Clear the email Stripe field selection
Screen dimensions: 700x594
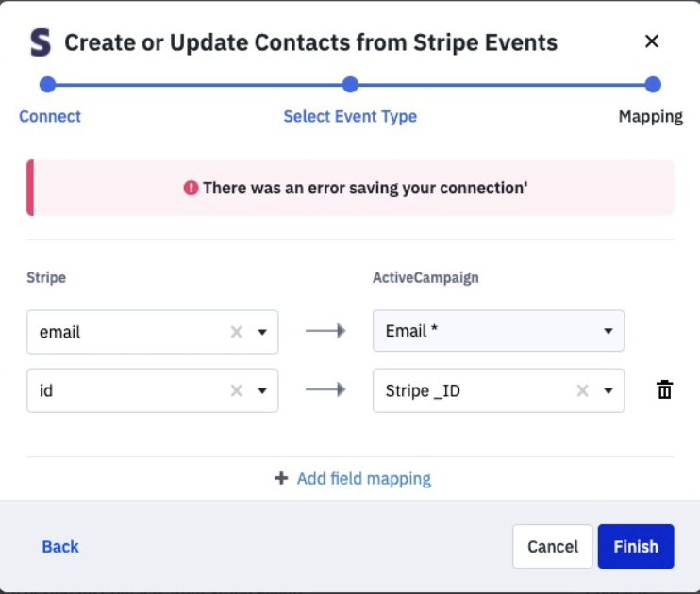pyautogui.click(x=237, y=332)
